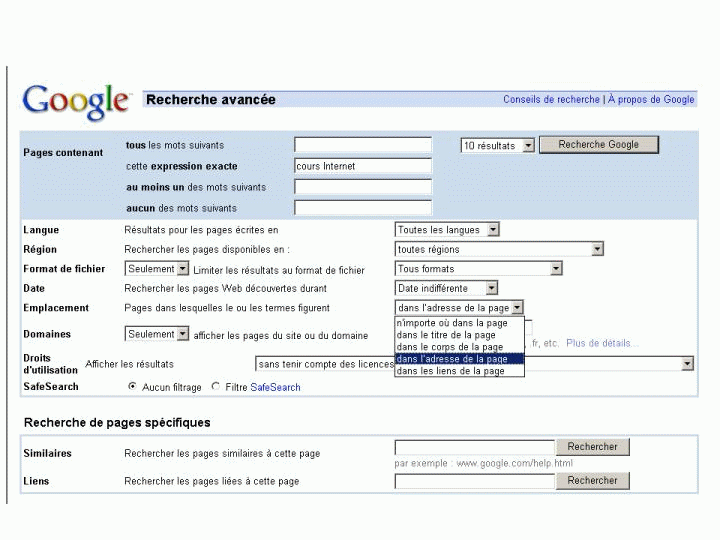The width and height of the screenshot is (720, 540).
Task: Click the Recherche Google button
Action: pos(599,145)
